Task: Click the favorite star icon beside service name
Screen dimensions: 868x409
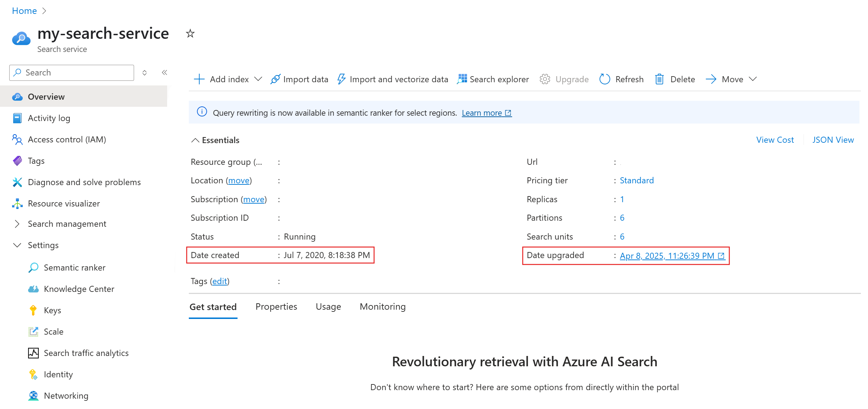Action: (x=190, y=33)
